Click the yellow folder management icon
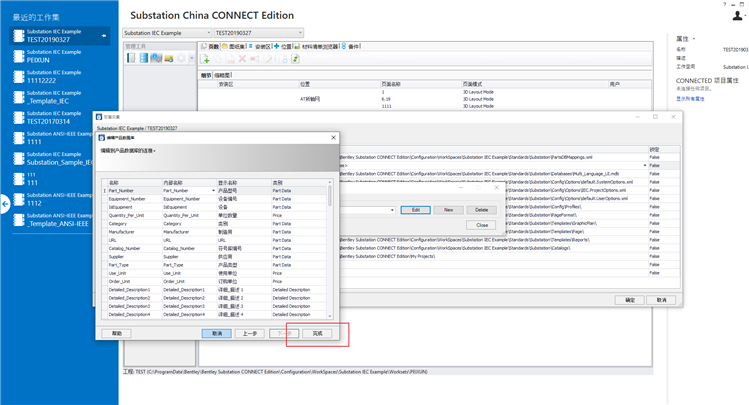 click(x=169, y=59)
